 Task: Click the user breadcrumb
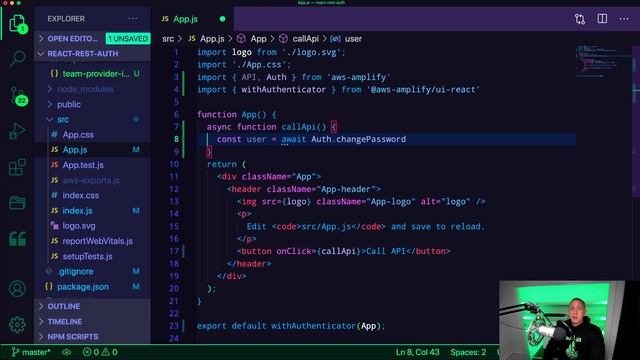353,39
